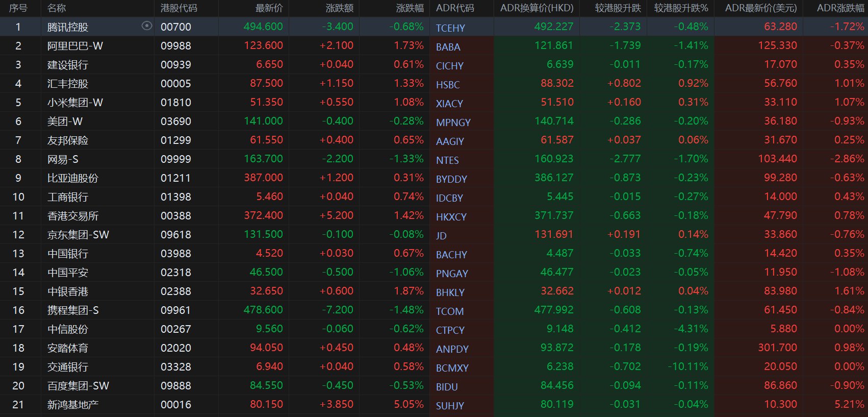Click ADR code CICHY

pyautogui.click(x=450, y=66)
